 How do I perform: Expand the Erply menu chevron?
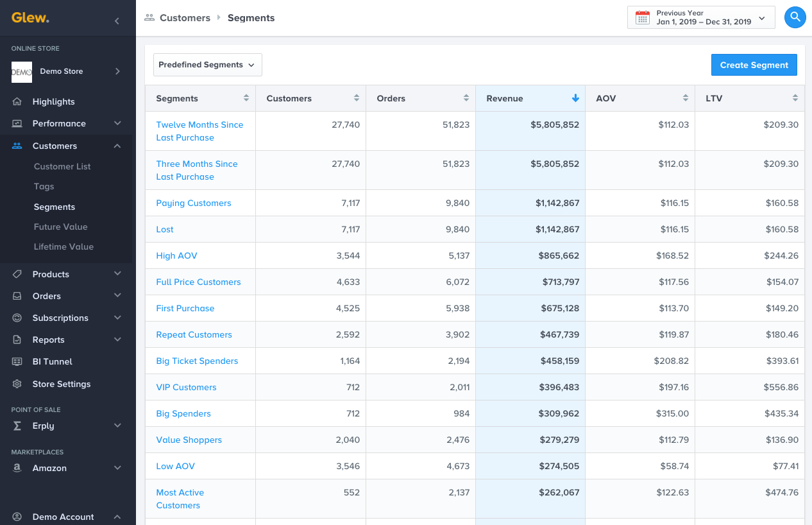tap(117, 426)
